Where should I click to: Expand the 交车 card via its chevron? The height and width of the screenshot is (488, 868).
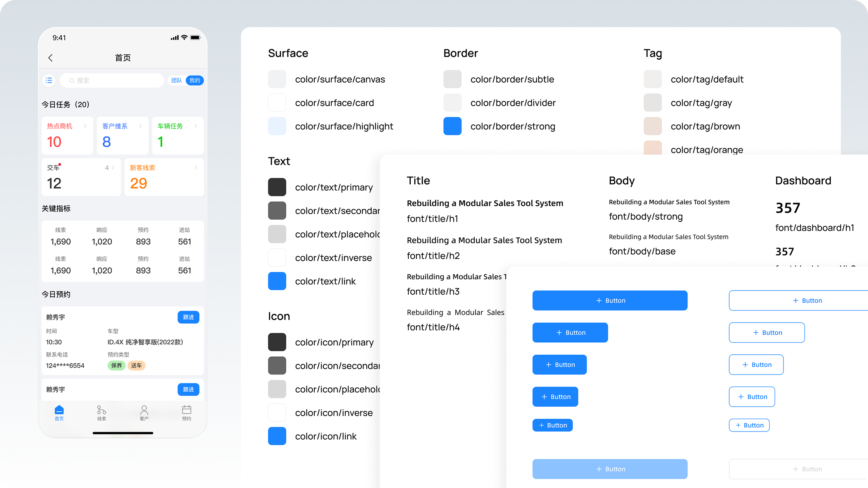pyautogui.click(x=112, y=167)
